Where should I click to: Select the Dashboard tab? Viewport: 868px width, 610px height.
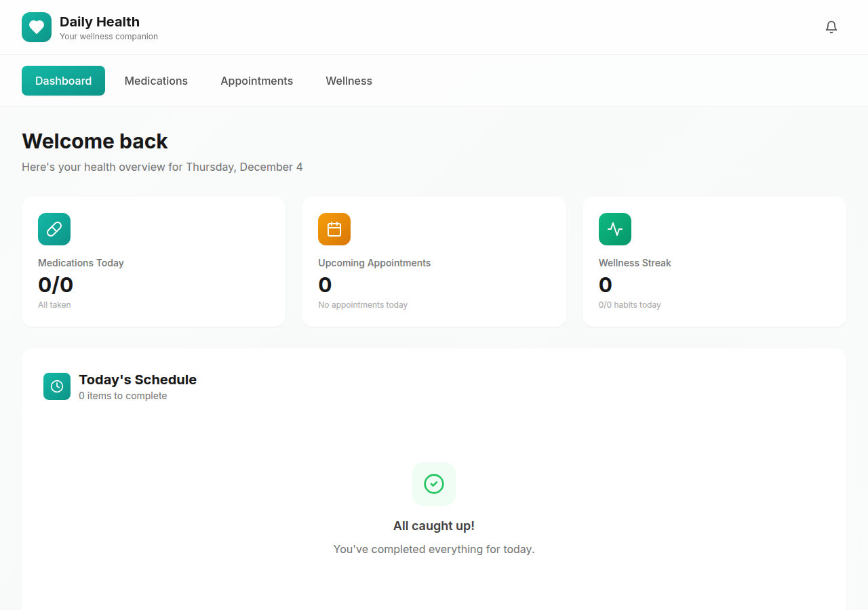(63, 81)
